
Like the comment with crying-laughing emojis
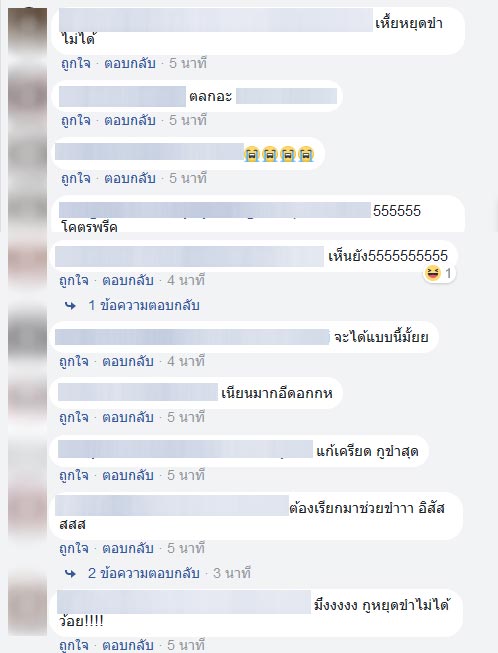tap(76, 179)
